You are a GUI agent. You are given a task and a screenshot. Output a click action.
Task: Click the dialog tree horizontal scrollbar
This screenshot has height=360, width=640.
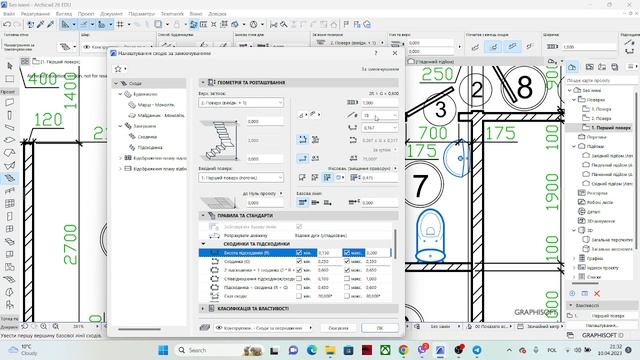pyautogui.click(x=140, y=329)
